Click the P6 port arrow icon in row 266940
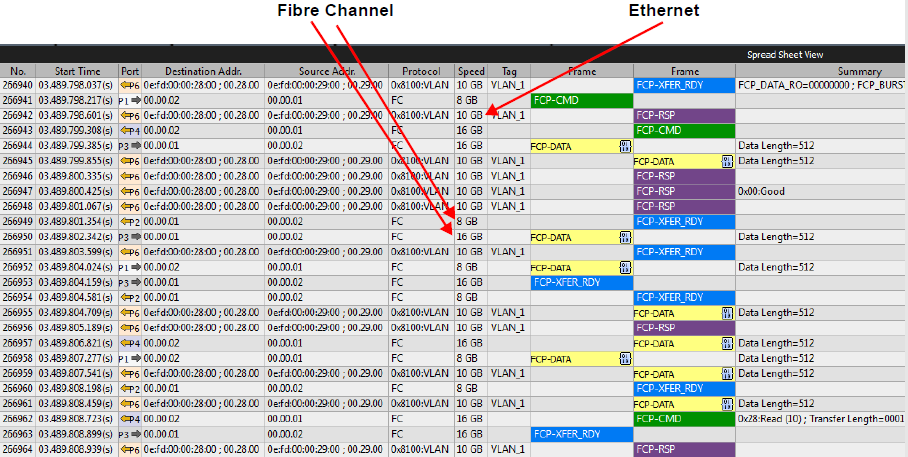Viewport: 908px width, 457px height. (130, 86)
